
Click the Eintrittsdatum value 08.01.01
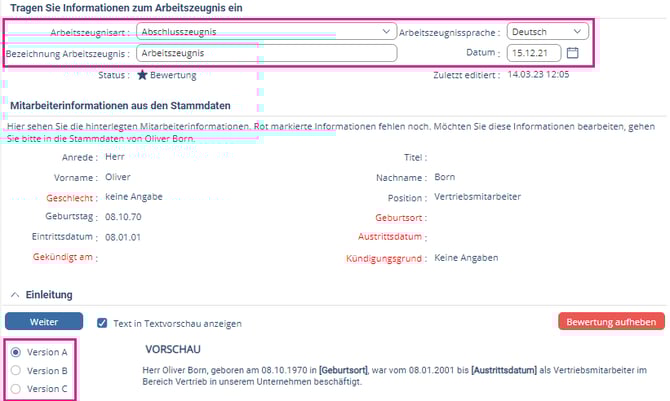(123, 237)
